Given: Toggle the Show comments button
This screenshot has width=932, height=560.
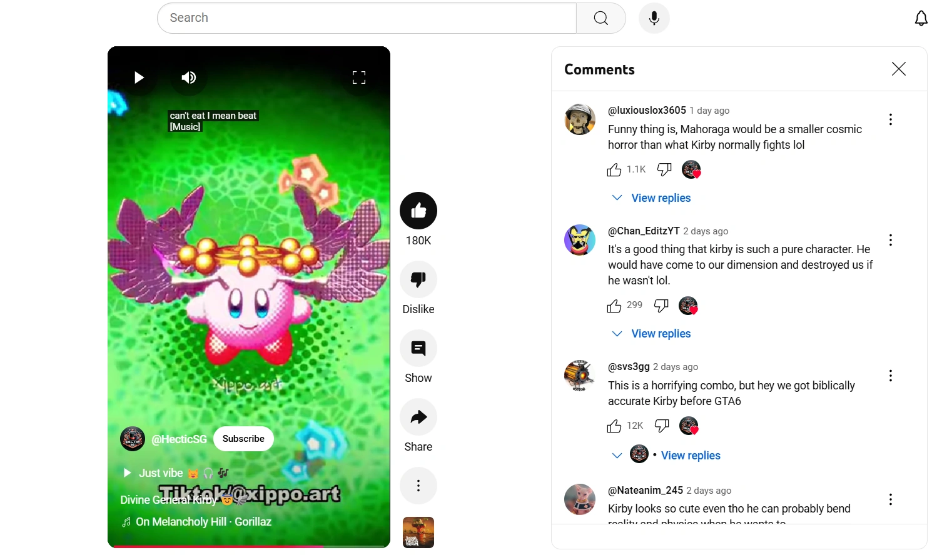Looking at the screenshot, I should (418, 348).
